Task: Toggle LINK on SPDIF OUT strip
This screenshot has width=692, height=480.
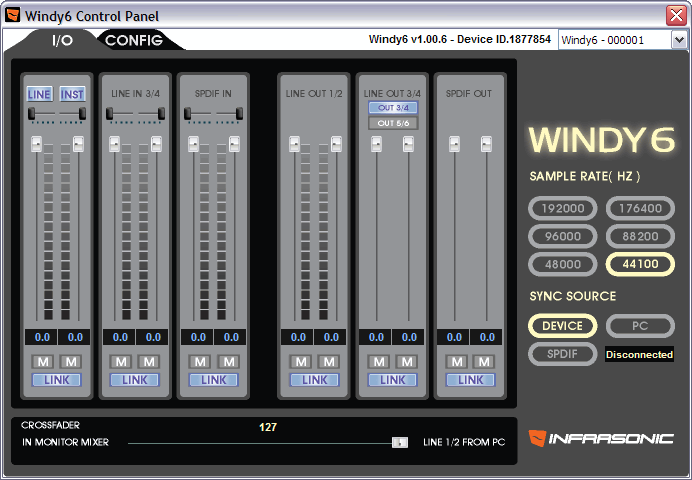Action: 470,380
